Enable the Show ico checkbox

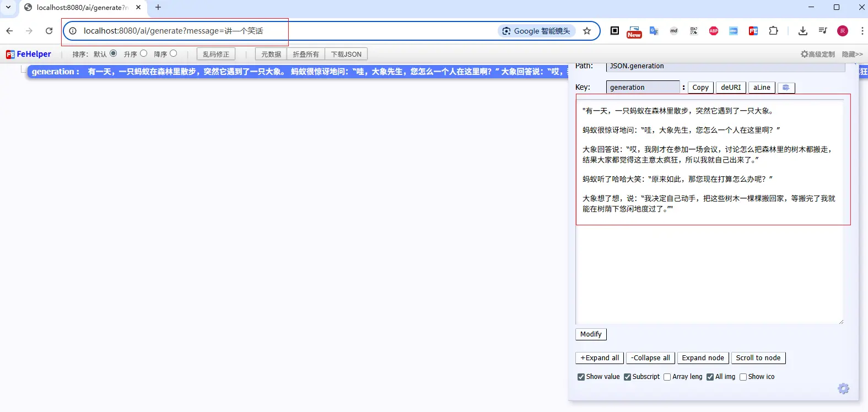tap(743, 377)
